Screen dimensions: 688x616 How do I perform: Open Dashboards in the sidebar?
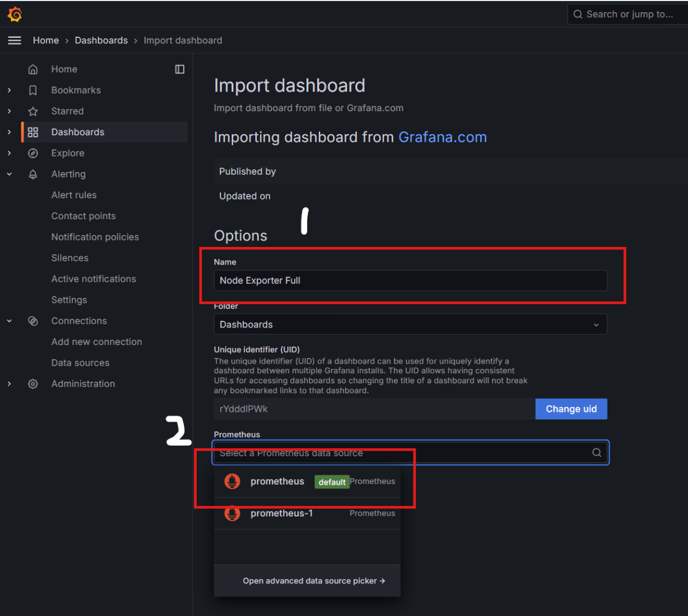[78, 132]
